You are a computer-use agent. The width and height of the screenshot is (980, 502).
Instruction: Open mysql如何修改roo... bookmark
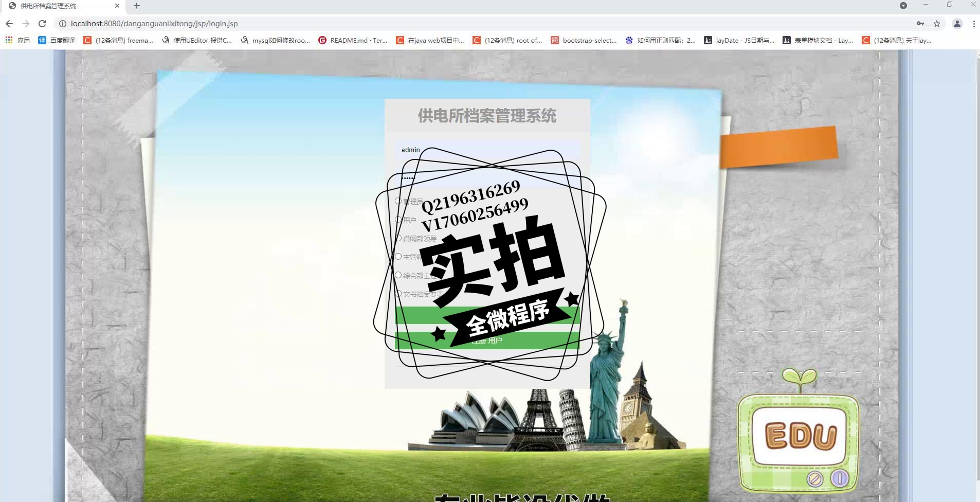(275, 40)
